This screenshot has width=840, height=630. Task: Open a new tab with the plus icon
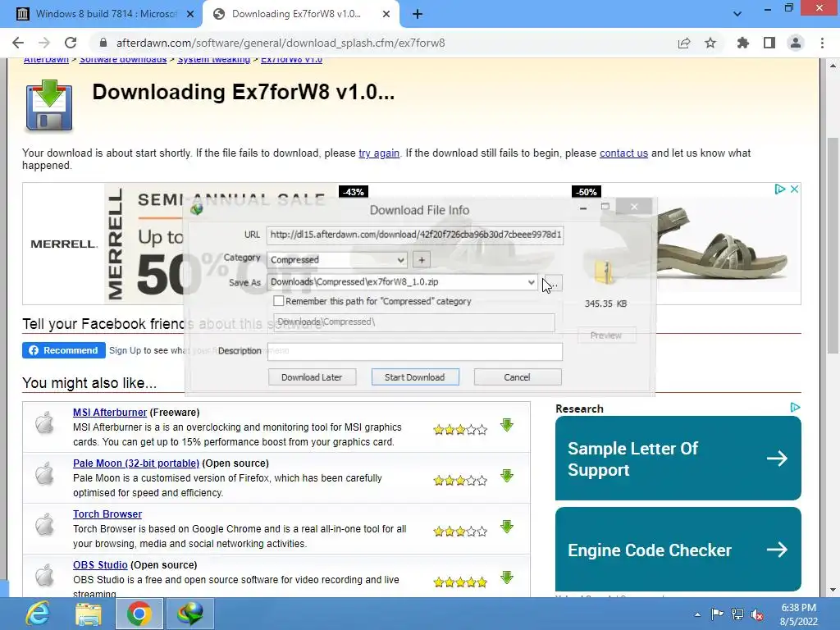pyautogui.click(x=418, y=15)
